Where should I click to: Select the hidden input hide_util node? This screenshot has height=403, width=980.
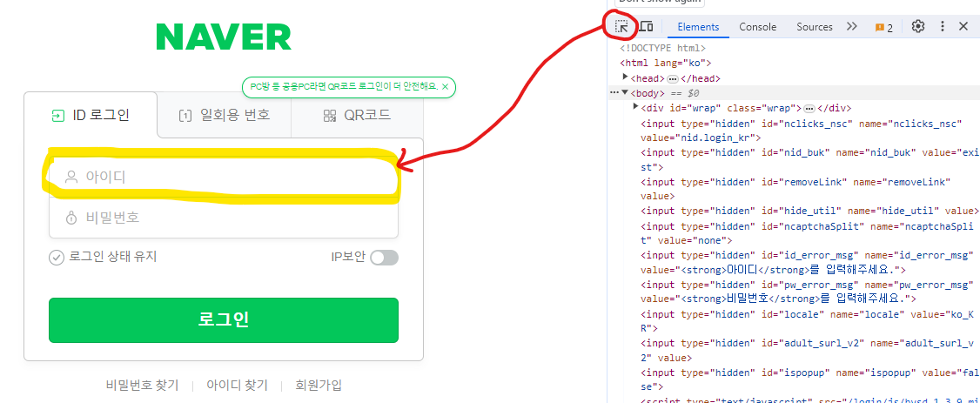tap(810, 212)
